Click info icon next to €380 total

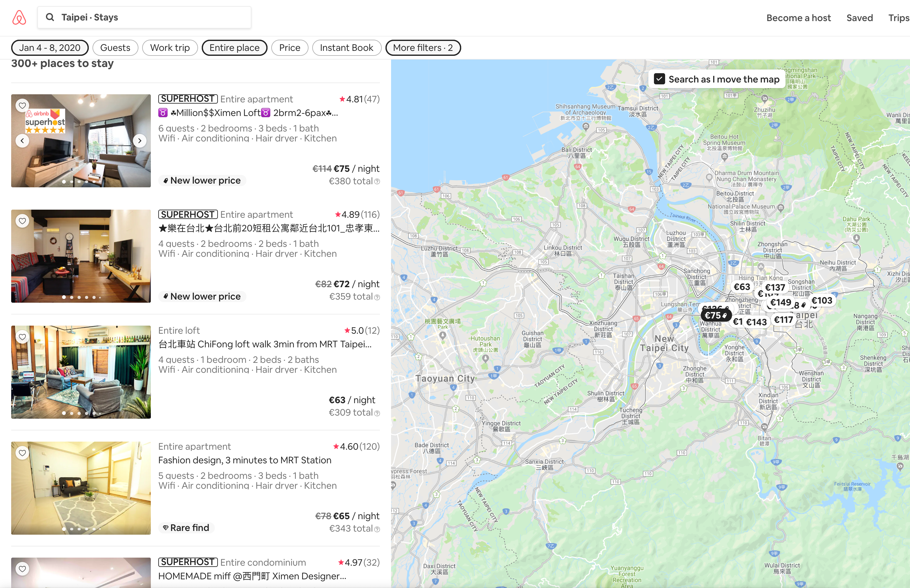coord(377,182)
